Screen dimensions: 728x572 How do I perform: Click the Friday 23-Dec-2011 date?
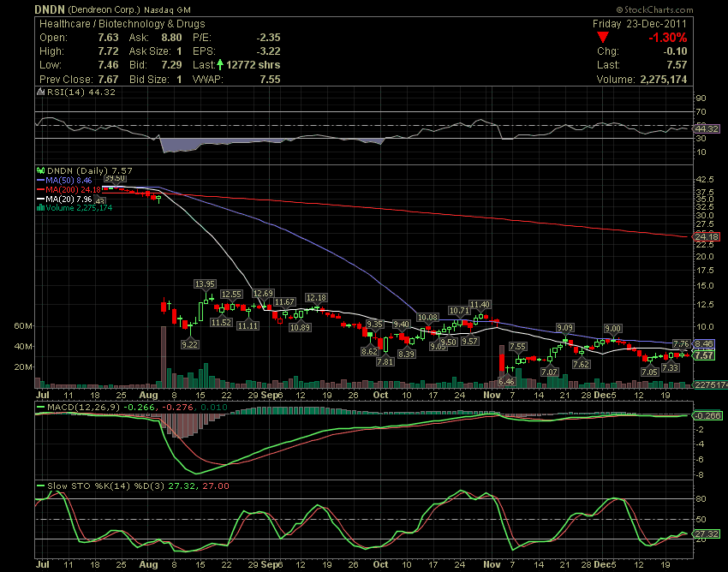click(640, 24)
